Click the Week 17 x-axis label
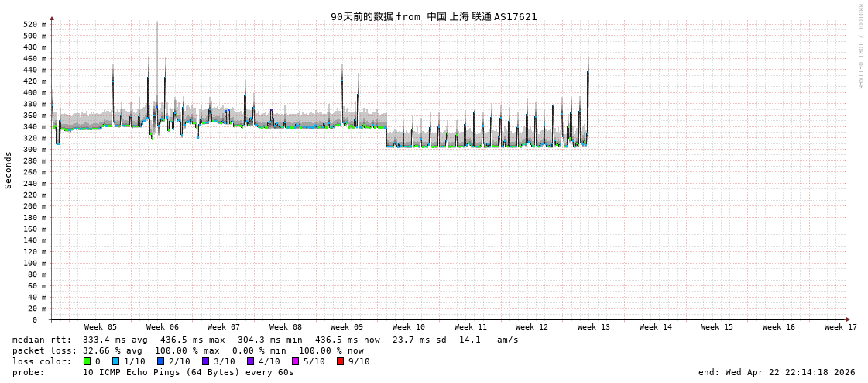This screenshot has width=868, height=383. click(x=841, y=327)
